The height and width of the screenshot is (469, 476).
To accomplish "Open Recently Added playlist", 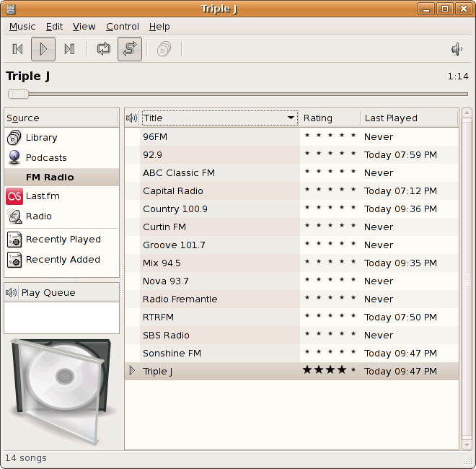I will [61, 260].
